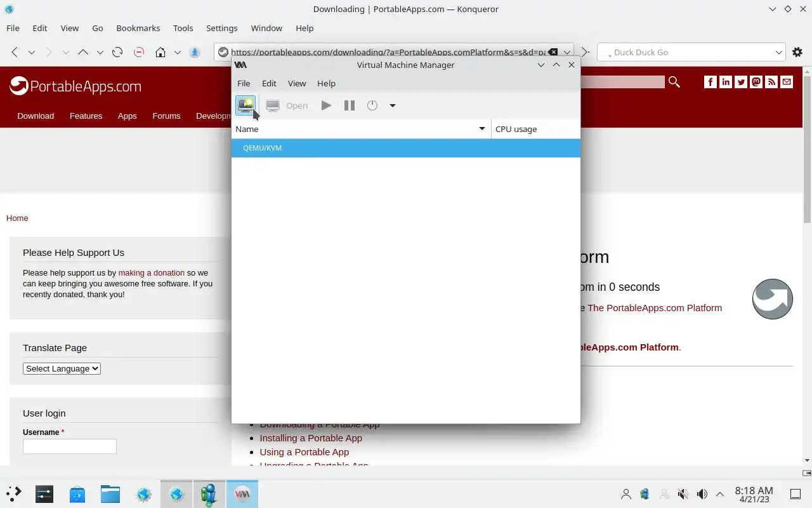
Task: Stop loading page red icon
Action: 139,52
